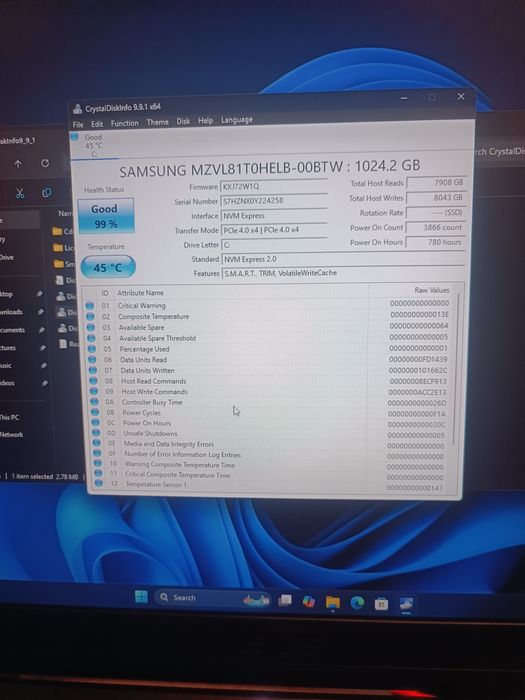Viewport: 525px width, 700px height.
Task: Open the Help menu
Action: pyautogui.click(x=205, y=121)
